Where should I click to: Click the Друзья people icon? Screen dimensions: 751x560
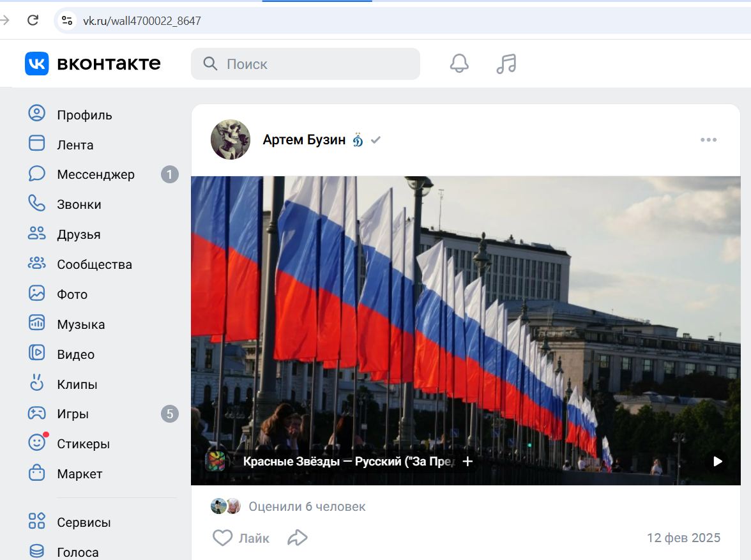tap(37, 233)
